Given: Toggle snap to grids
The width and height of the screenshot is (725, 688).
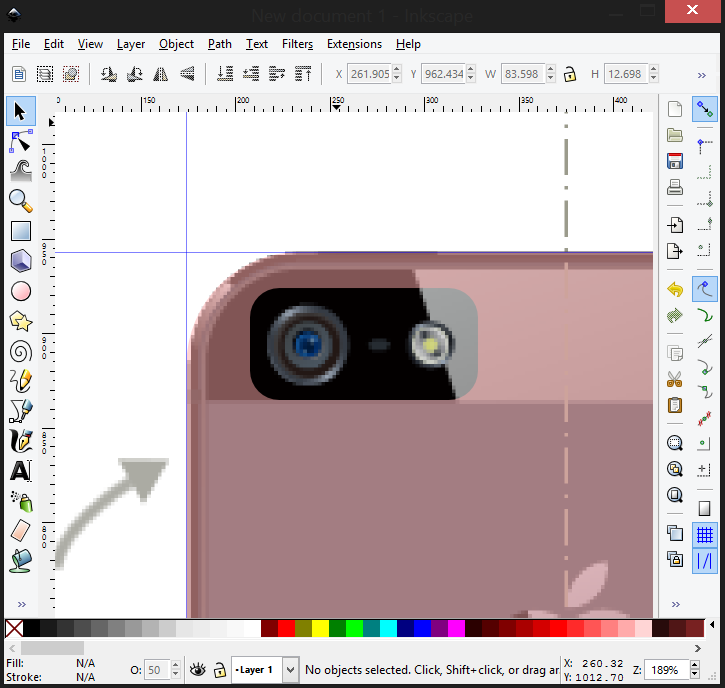Looking at the screenshot, I should click(x=705, y=535).
